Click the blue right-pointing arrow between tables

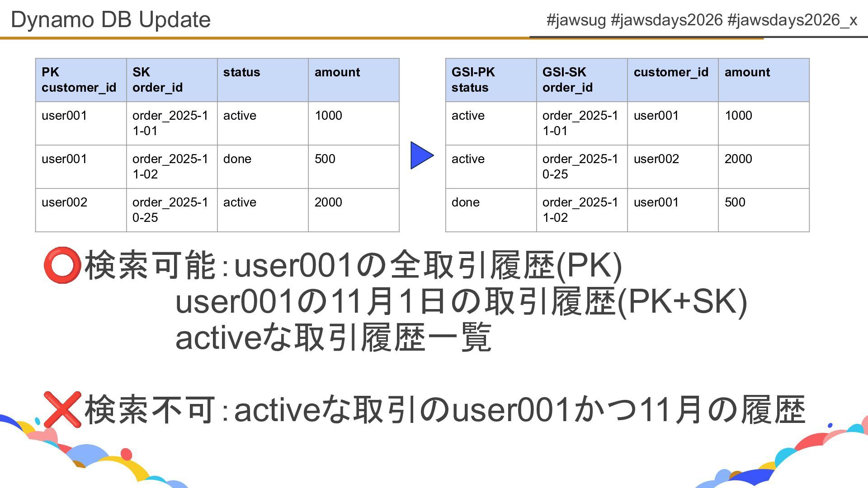pos(421,155)
